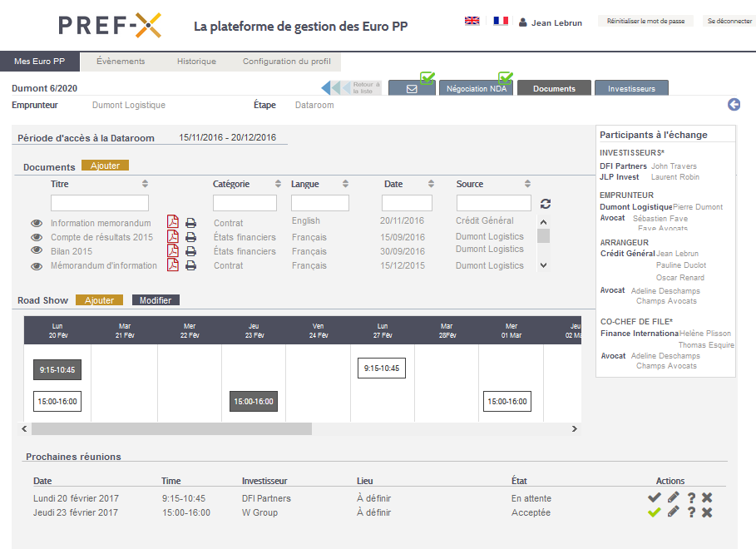Select 9:15-10:45 slot on Lun 27 Fév
Viewport: 756px width, 549px height.
(382, 368)
